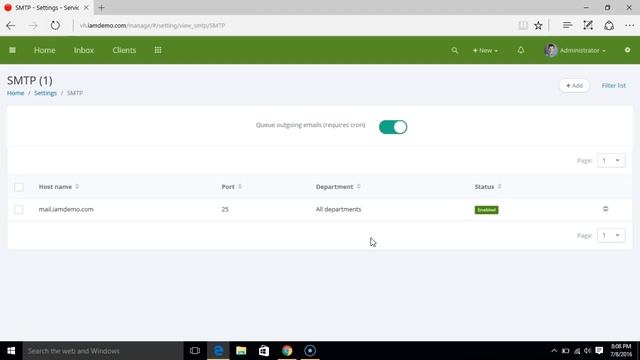Select the mail.iamdemo.com row checkbox

tap(19, 209)
